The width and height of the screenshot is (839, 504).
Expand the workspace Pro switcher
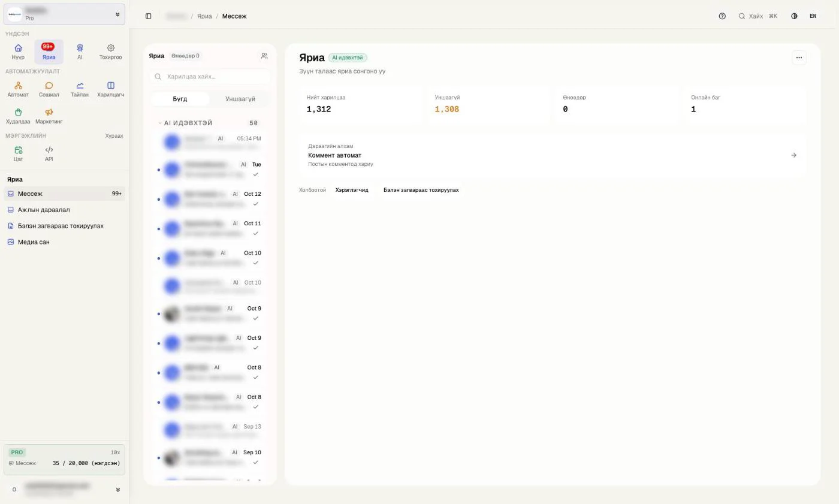click(64, 14)
